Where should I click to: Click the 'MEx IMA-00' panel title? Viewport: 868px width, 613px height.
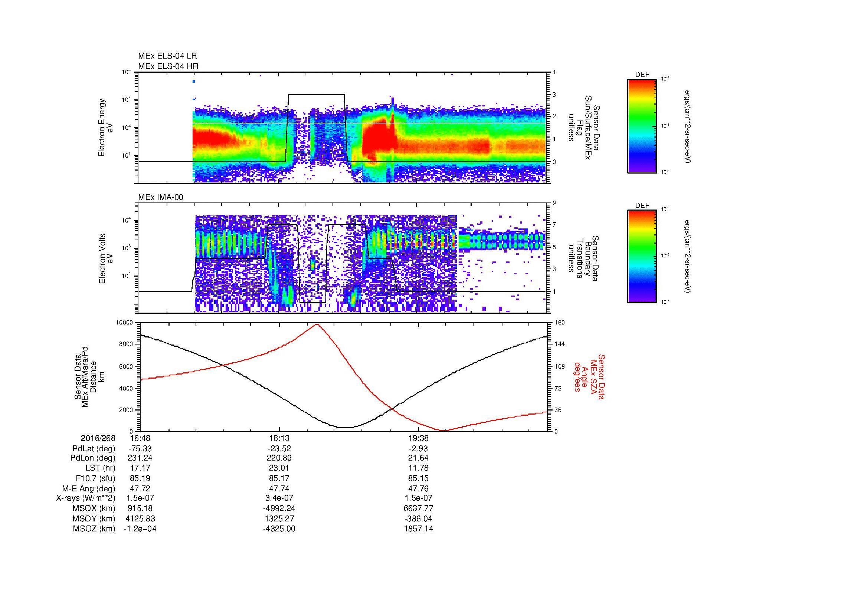pos(161,197)
